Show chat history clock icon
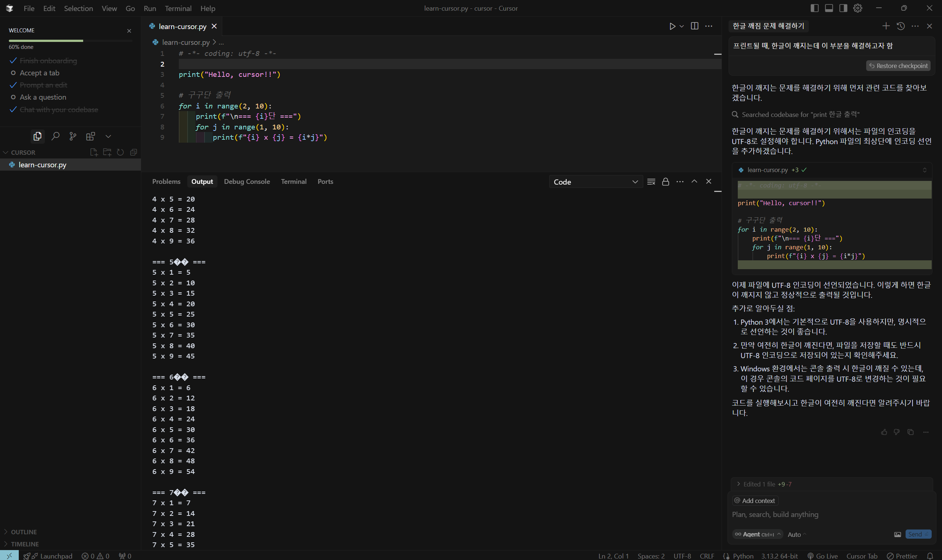 (900, 26)
